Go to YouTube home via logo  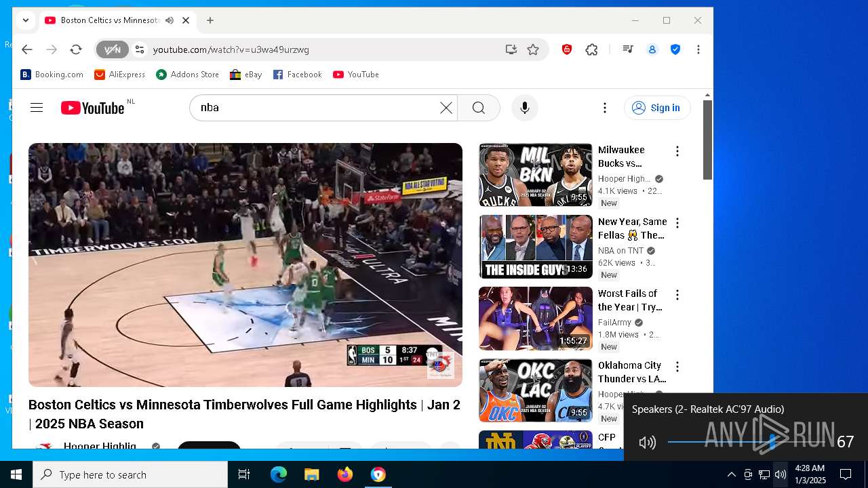pos(93,108)
